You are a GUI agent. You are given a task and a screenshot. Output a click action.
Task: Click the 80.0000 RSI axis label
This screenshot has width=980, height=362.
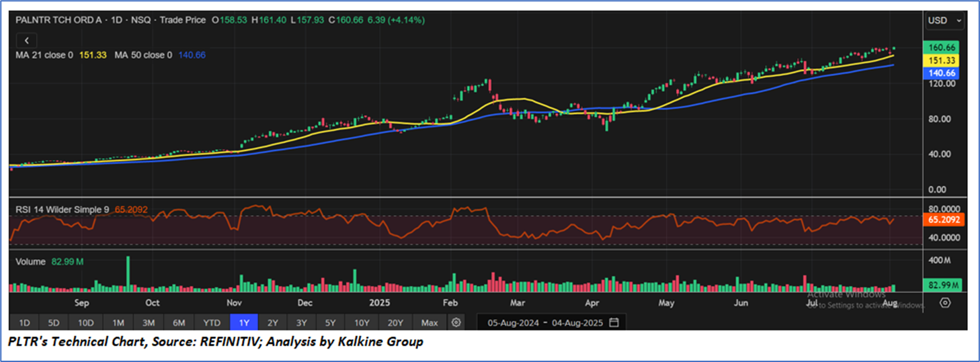942,209
